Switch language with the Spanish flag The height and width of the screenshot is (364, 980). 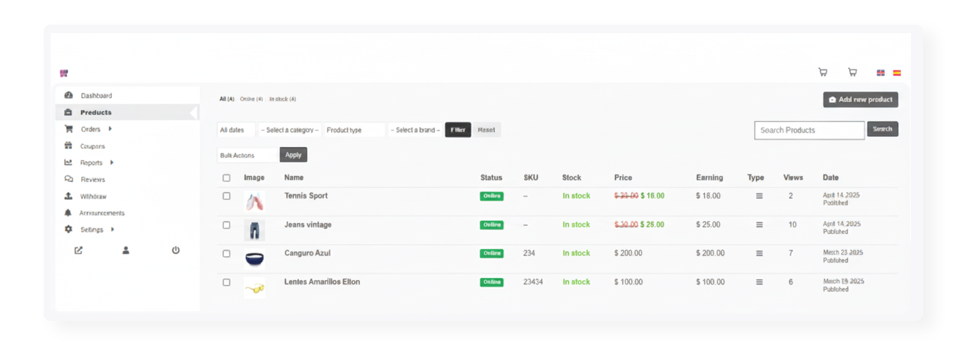click(x=897, y=73)
